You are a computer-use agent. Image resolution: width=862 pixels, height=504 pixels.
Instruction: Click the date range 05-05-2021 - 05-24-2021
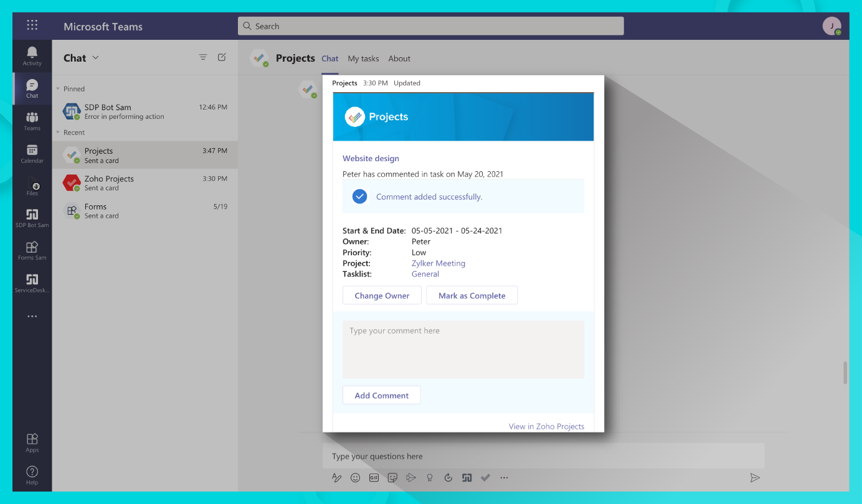pyautogui.click(x=457, y=231)
